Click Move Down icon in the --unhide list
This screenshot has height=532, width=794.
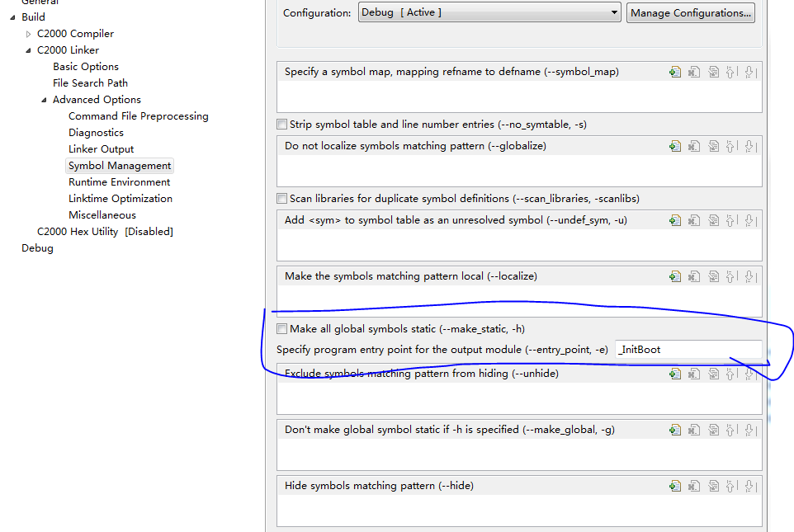coord(749,374)
